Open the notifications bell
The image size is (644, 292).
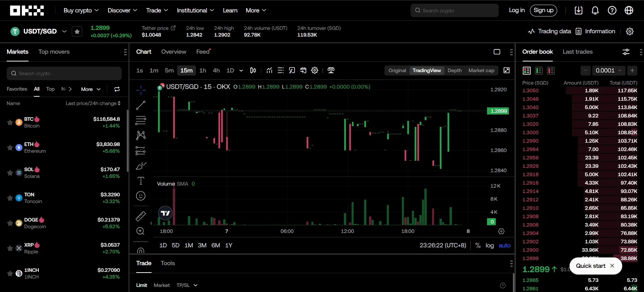595,10
